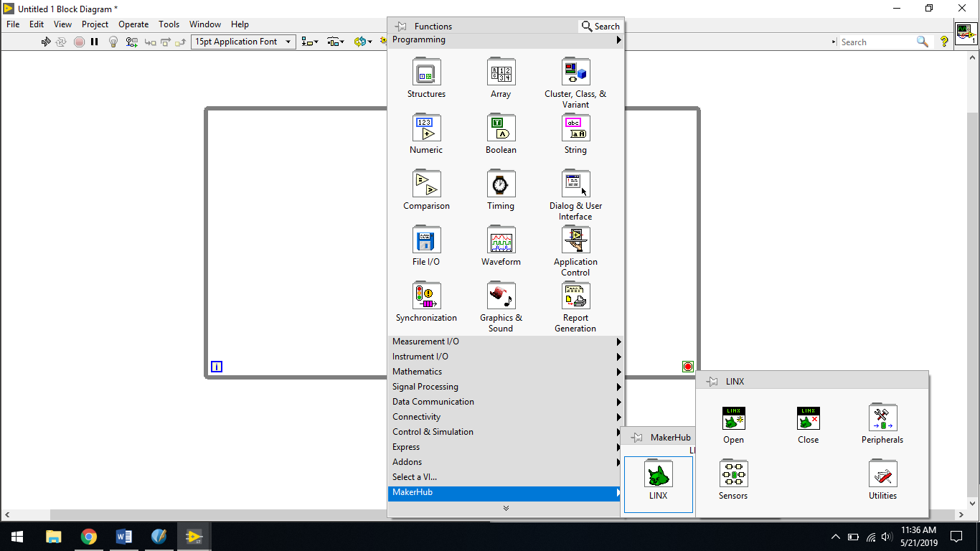
Task: Click the toolbar Search field
Action: coord(878,42)
